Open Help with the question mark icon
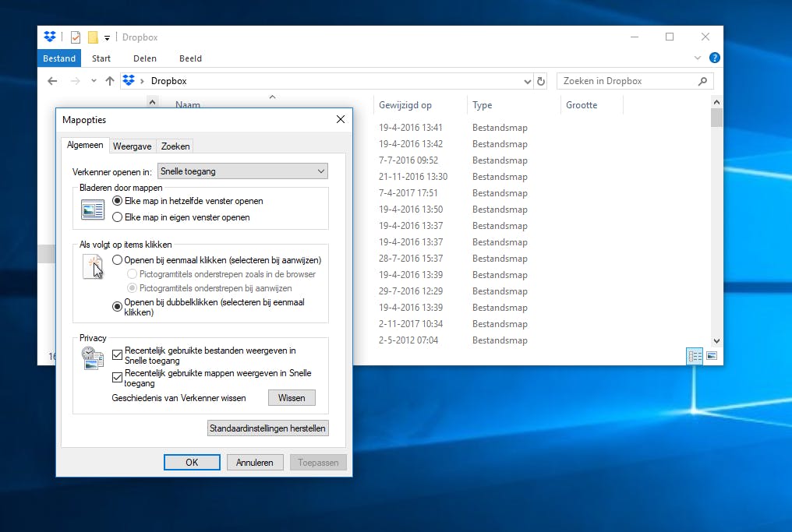The image size is (792, 532). (x=714, y=58)
